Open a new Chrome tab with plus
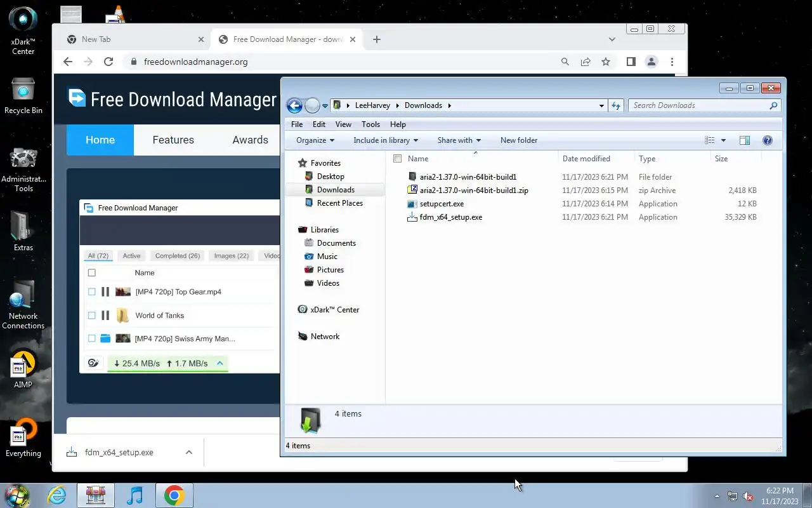The height and width of the screenshot is (508, 812). [x=376, y=39]
